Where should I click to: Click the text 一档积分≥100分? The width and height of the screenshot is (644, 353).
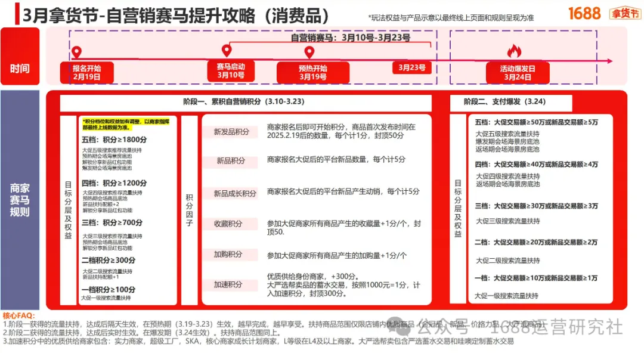[109, 289]
